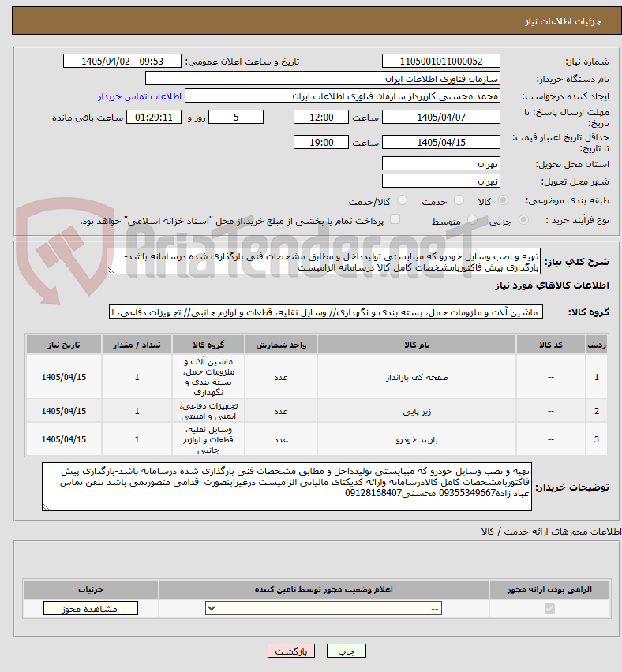Image resolution: width=622 pixels, height=672 pixels.
Task: Click the جزئیات column header in permits table
Action: click(x=91, y=590)
